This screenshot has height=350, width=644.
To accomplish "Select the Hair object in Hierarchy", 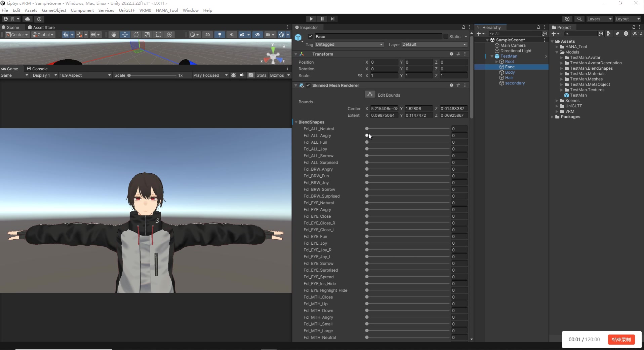I will pyautogui.click(x=509, y=78).
